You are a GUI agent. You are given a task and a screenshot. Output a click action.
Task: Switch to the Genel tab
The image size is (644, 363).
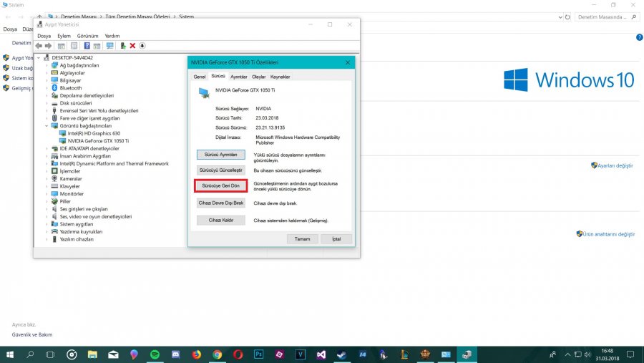200,77
